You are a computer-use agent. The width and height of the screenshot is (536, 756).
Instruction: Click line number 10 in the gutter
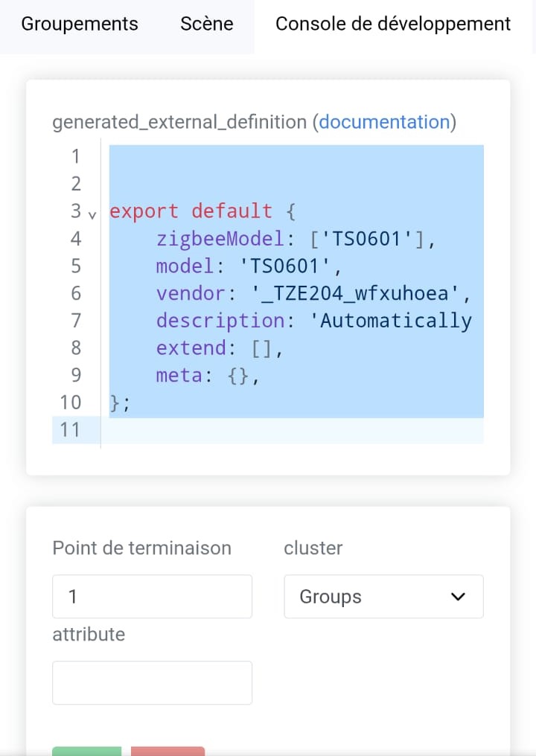click(71, 402)
